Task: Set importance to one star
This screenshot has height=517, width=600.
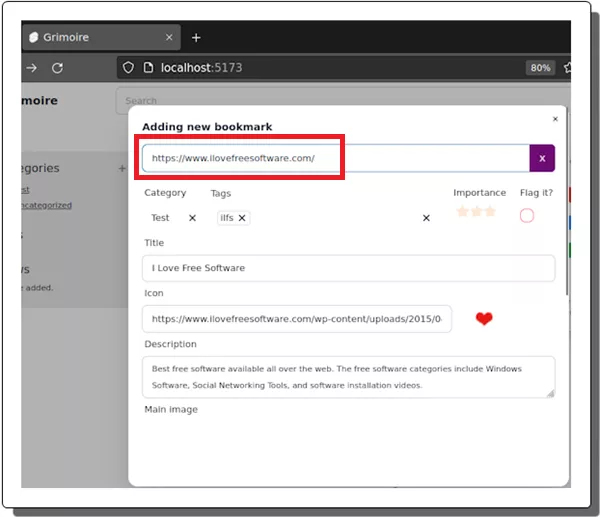Action: click(462, 212)
